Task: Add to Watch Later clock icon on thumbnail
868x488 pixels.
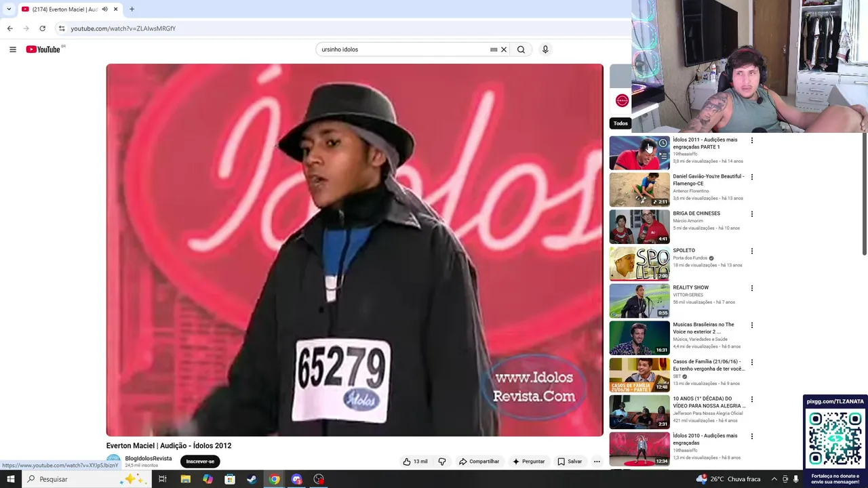Action: click(x=663, y=143)
